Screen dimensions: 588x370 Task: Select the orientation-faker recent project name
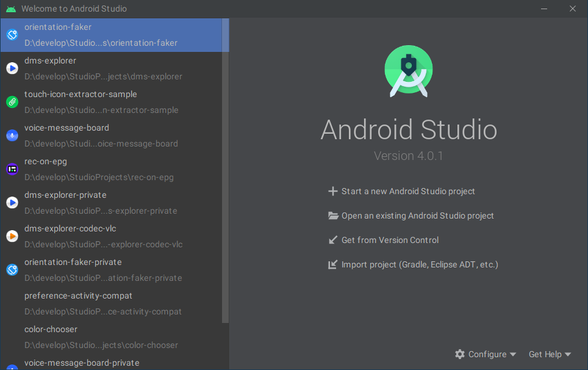click(58, 27)
